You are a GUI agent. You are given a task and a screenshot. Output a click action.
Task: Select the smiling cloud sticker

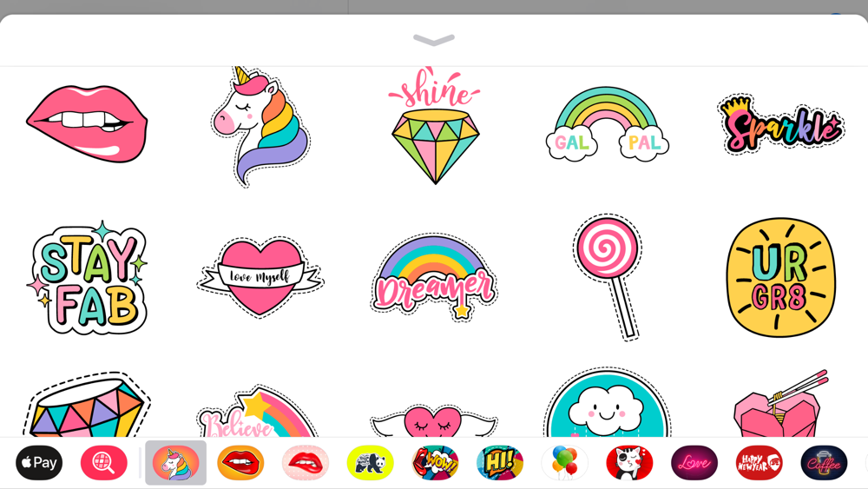tap(608, 402)
